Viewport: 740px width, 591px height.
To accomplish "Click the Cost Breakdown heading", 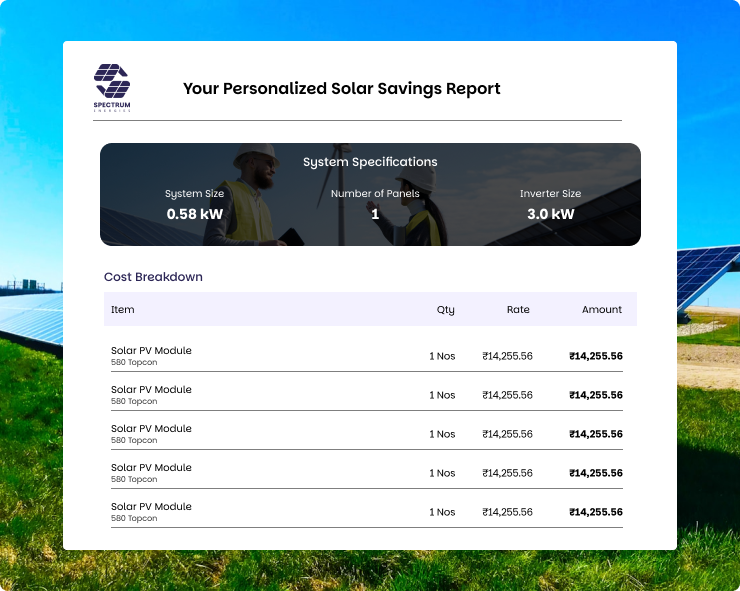I will coord(153,277).
